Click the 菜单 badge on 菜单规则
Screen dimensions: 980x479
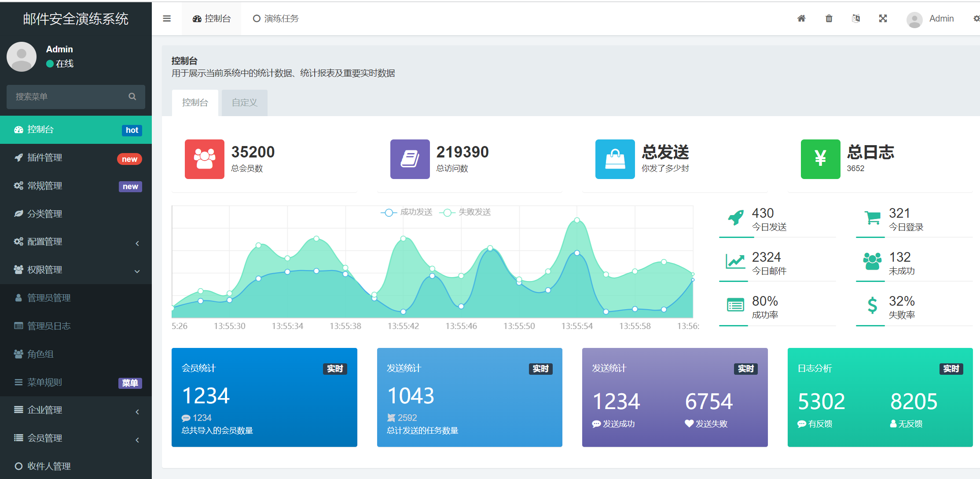pos(130,383)
